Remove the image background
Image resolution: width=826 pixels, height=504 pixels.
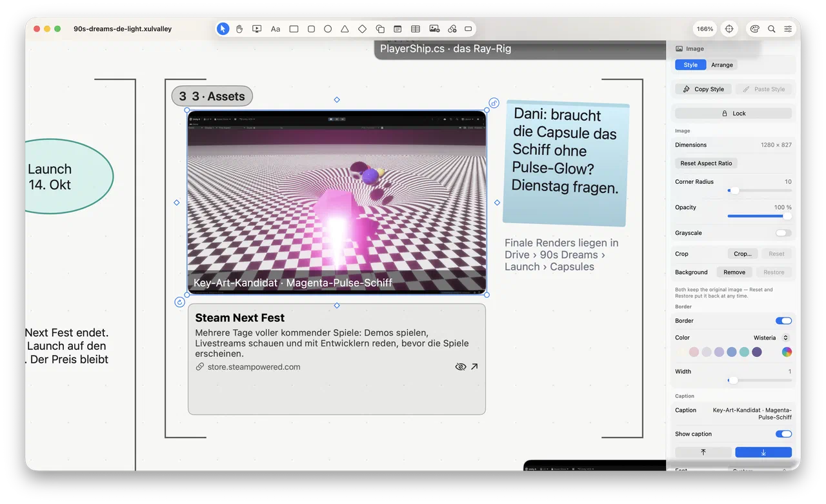pyautogui.click(x=734, y=272)
